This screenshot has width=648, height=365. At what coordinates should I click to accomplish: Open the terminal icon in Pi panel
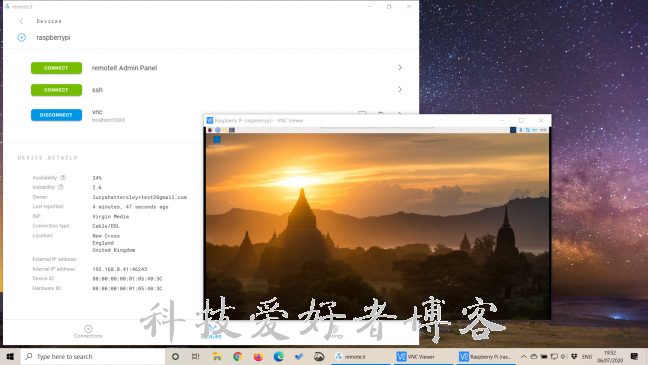[232, 130]
